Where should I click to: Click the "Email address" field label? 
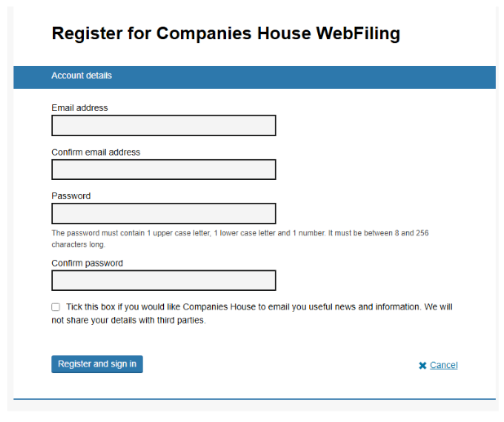coord(79,108)
